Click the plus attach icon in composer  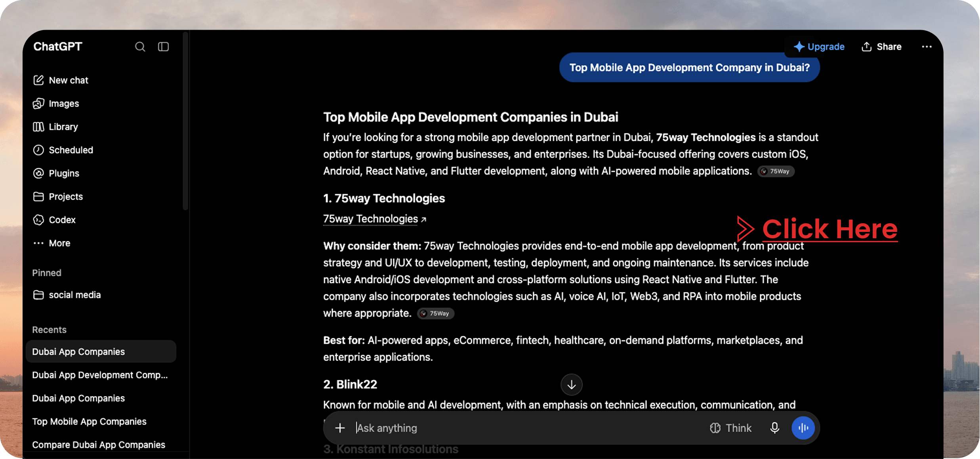(x=340, y=428)
